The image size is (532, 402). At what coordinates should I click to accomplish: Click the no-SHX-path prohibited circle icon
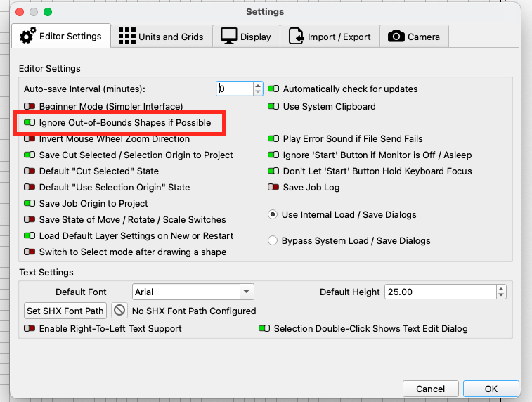tap(119, 310)
